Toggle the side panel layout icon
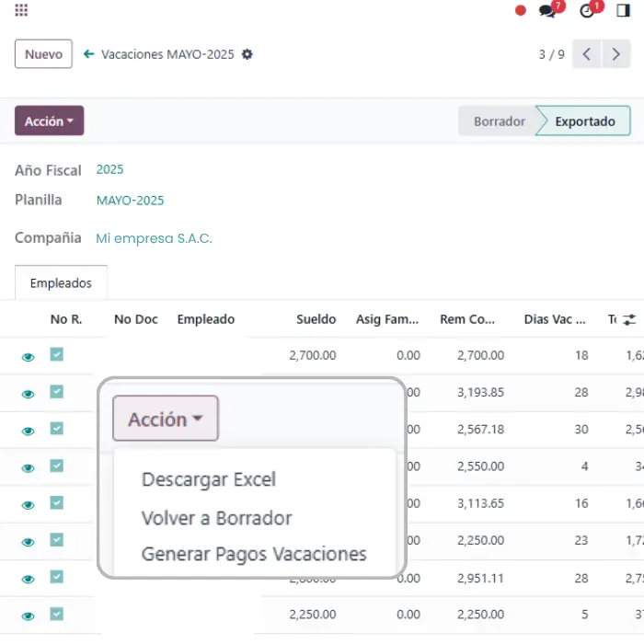Screen dimensions: 644x644 [x=624, y=11]
